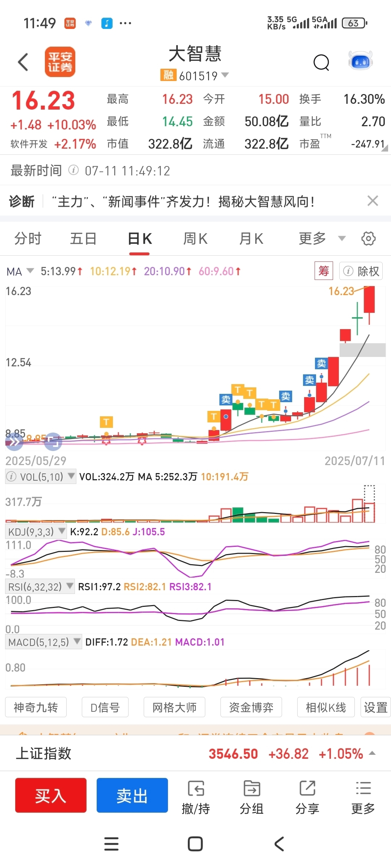Tap the double-arrow expand chart icon
The height and width of the screenshot is (868, 391).
coord(14,442)
